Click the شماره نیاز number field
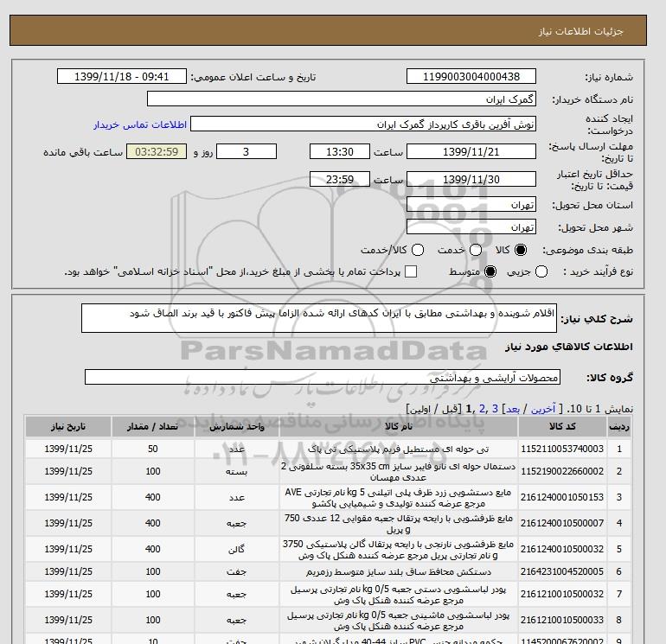The width and height of the screenshot is (666, 644). pos(471,76)
